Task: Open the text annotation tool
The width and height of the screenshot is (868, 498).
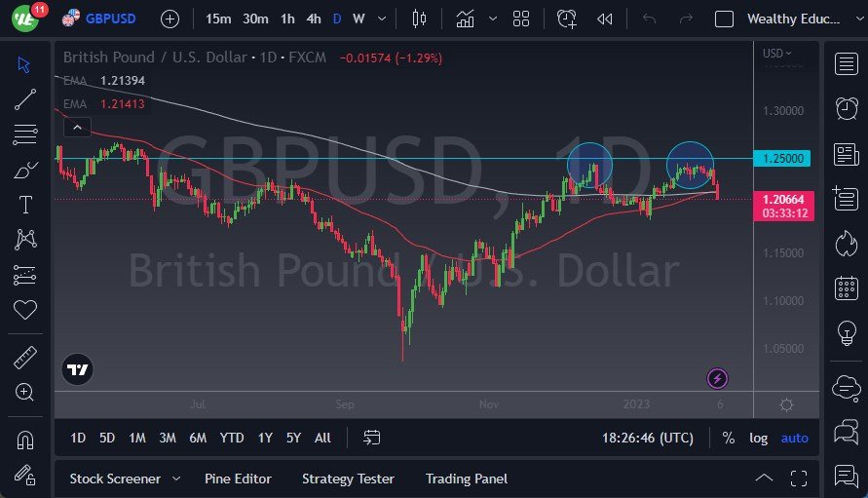Action: pyautogui.click(x=25, y=205)
